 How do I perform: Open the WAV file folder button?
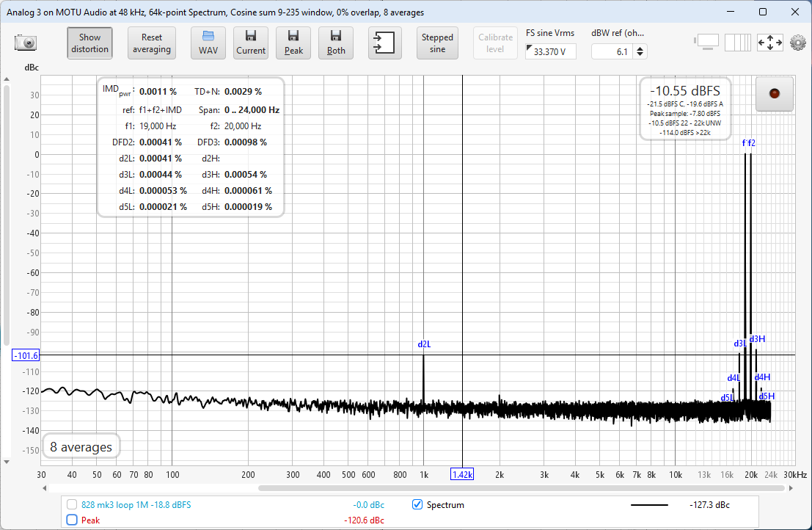(208, 43)
